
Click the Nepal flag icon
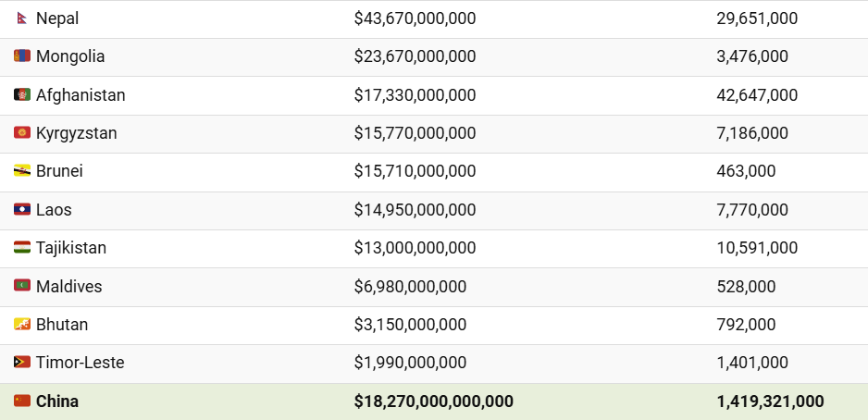22,19
